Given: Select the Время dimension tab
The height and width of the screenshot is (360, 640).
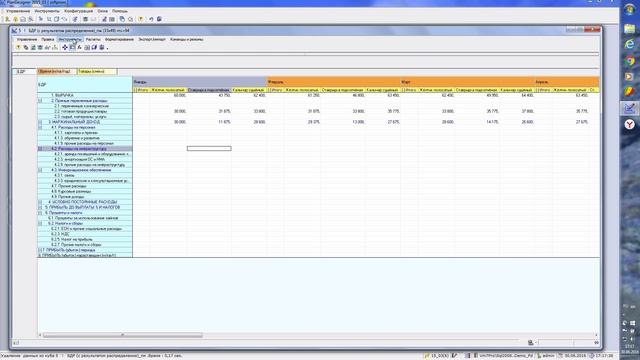Looking at the screenshot, I should (x=57, y=71).
